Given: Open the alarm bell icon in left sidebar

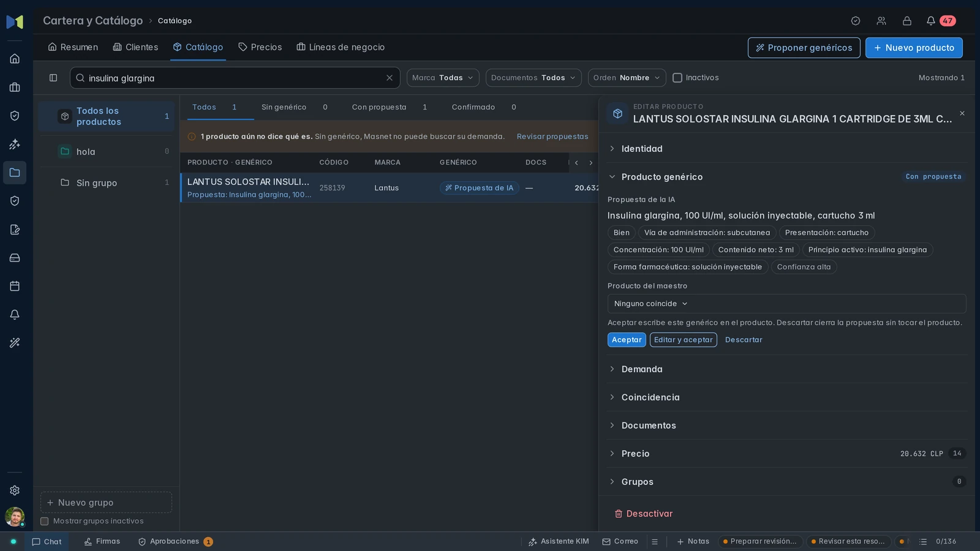Looking at the screenshot, I should pyautogui.click(x=15, y=315).
